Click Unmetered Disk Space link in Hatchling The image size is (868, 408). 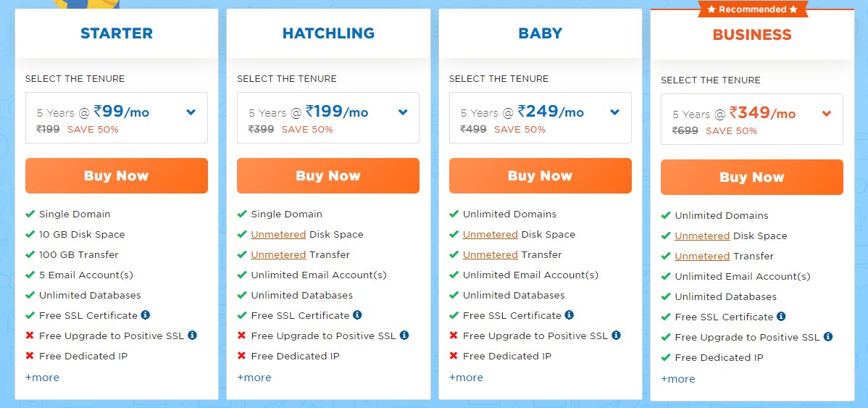[278, 234]
